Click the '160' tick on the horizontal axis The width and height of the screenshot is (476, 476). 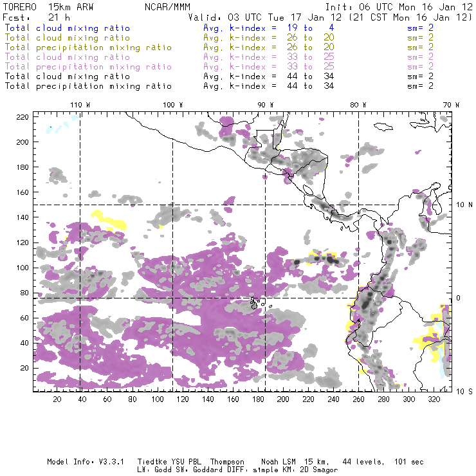233,399
